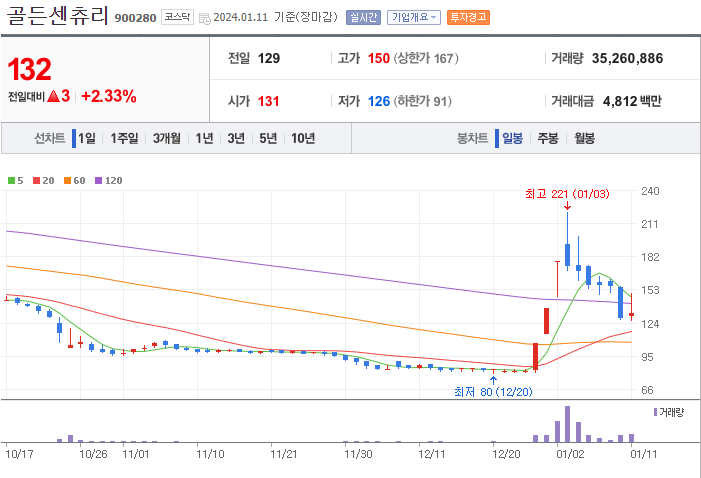This screenshot has height=478, width=701.
Task: Click the 코스닥 market label
Action: (177, 17)
